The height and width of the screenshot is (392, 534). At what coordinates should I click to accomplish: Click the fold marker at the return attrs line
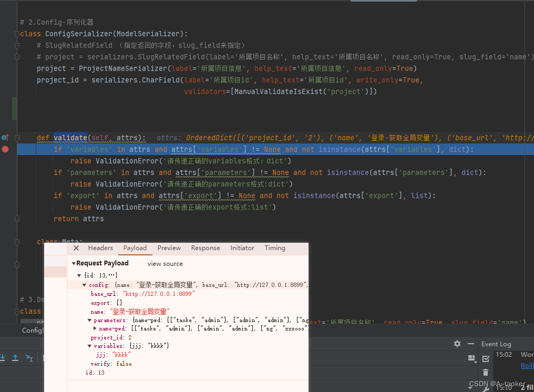[17, 219]
